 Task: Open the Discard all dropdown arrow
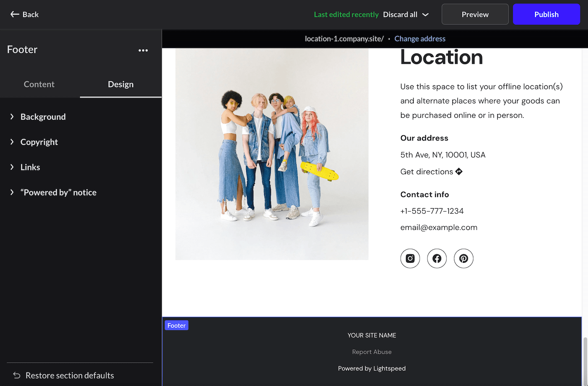[x=425, y=14]
